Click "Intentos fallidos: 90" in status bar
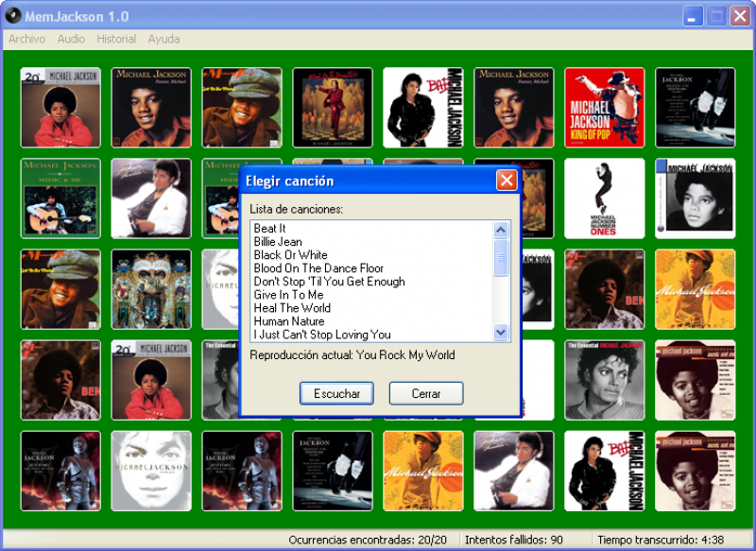This screenshot has width=756, height=551. click(x=514, y=540)
